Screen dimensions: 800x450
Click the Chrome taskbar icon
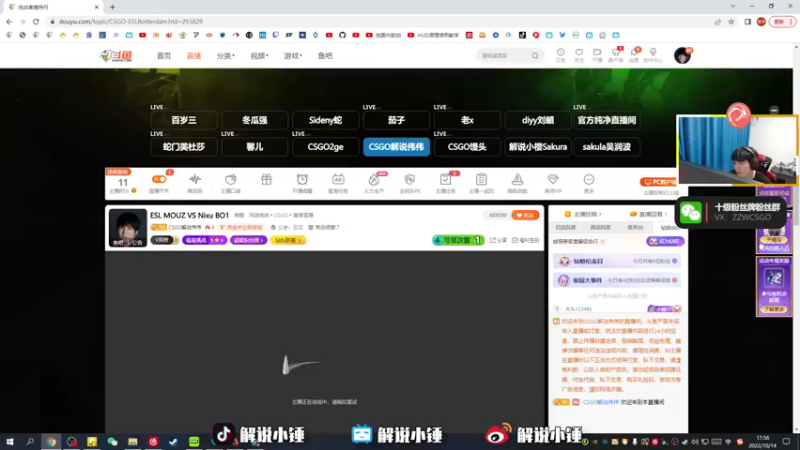[x=51, y=441]
